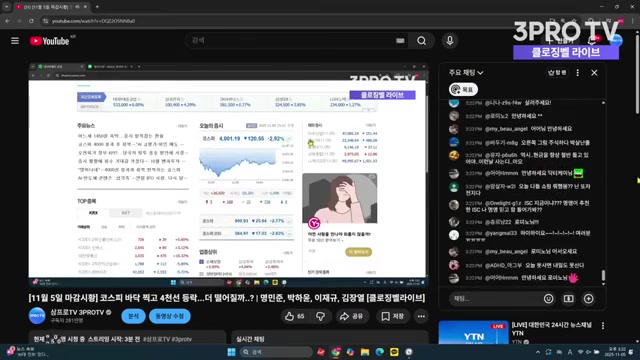Go to YouTube home via logo
This screenshot has width=640, height=360.
click(49, 41)
